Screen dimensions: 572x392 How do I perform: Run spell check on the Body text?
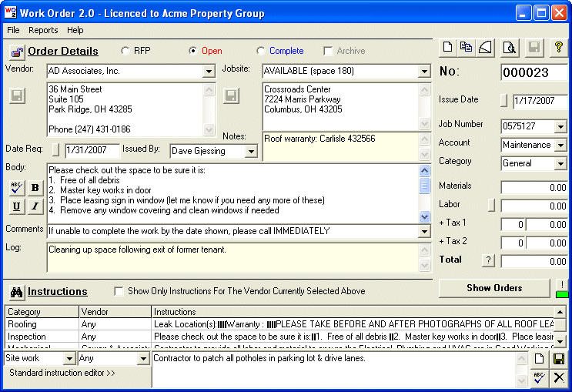tap(17, 187)
